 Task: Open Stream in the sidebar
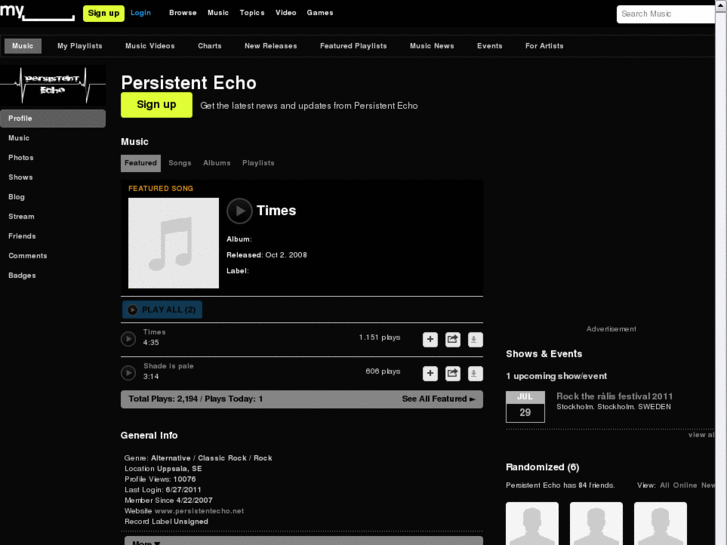(x=21, y=217)
